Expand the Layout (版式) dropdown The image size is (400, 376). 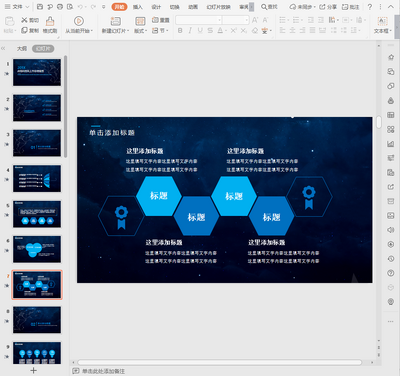click(146, 31)
